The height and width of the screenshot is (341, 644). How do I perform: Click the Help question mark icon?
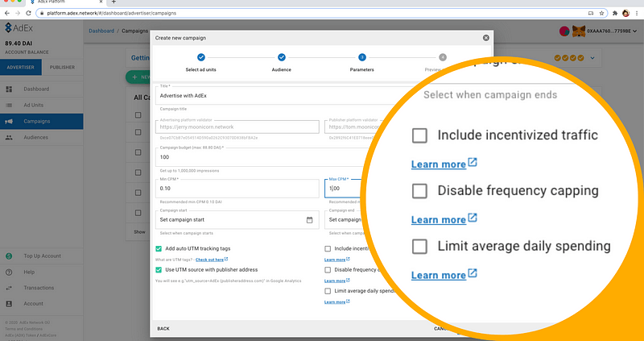[x=9, y=272]
